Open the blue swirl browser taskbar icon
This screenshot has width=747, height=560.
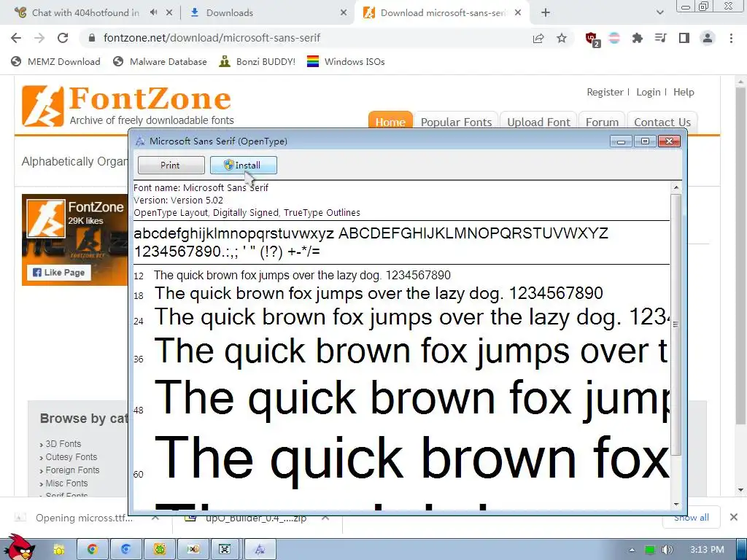pyautogui.click(x=125, y=549)
